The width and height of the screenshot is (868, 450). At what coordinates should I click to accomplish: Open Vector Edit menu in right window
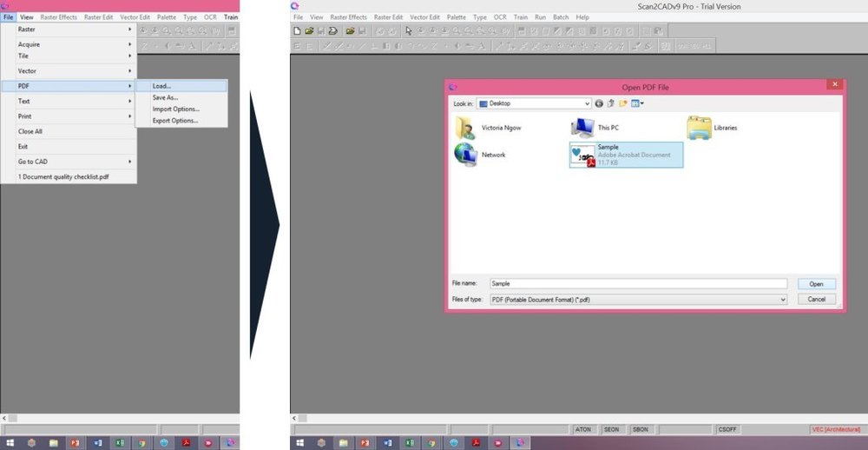(425, 17)
